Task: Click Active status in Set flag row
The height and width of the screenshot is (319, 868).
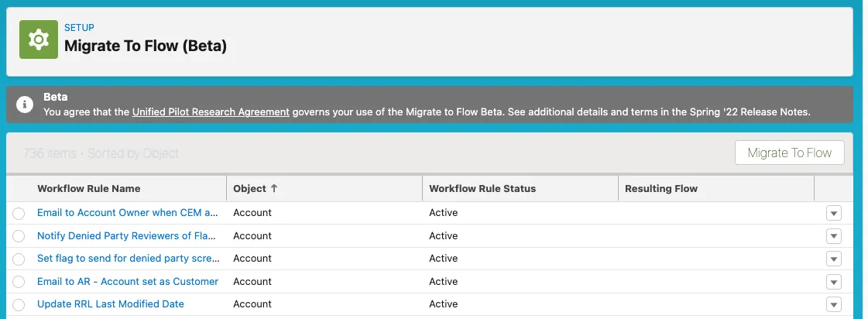Action: pos(444,258)
